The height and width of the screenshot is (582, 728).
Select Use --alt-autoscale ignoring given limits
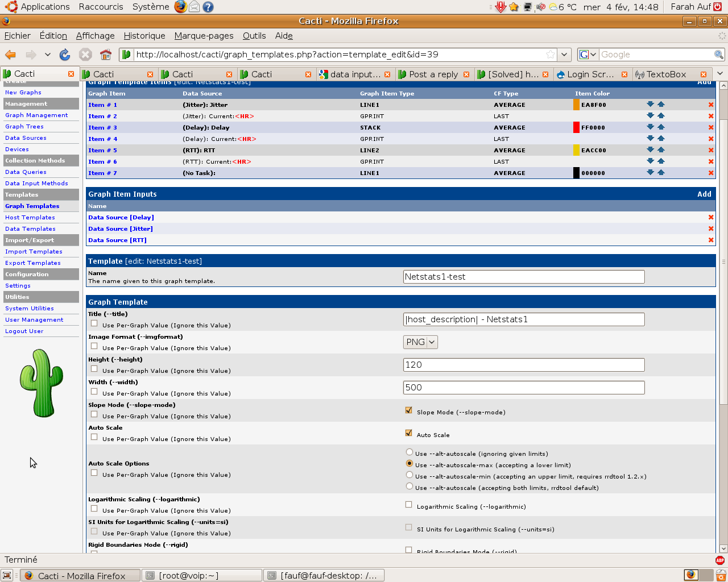(409, 452)
